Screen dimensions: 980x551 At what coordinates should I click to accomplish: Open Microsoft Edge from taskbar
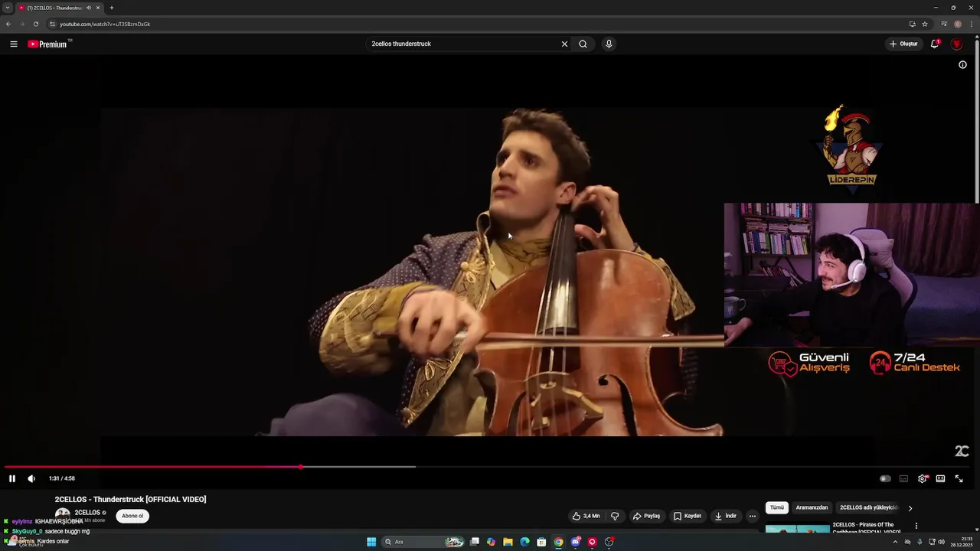pyautogui.click(x=524, y=542)
